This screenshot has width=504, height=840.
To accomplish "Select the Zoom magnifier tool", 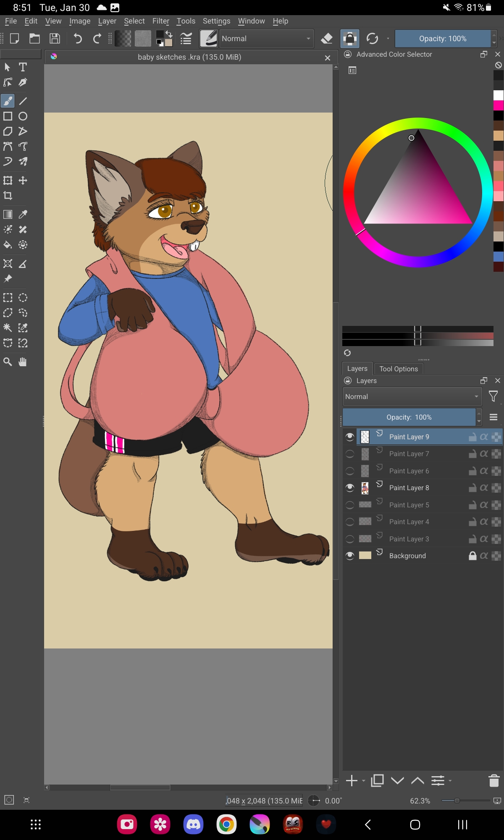I will coord(8,362).
